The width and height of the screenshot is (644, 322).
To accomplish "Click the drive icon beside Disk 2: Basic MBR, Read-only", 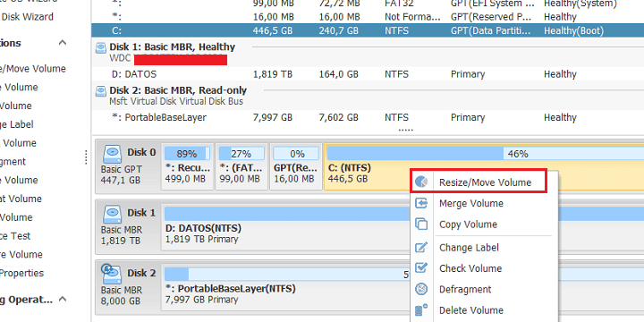I will pyautogui.click(x=100, y=90).
